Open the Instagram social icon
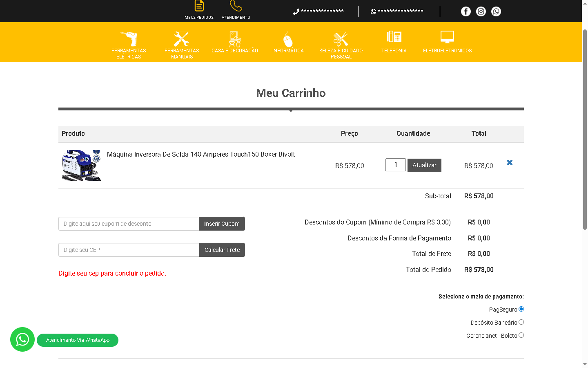 click(x=481, y=11)
